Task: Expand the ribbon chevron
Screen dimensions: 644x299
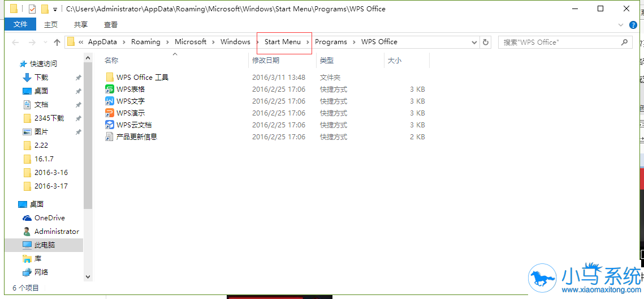Action: (x=621, y=25)
